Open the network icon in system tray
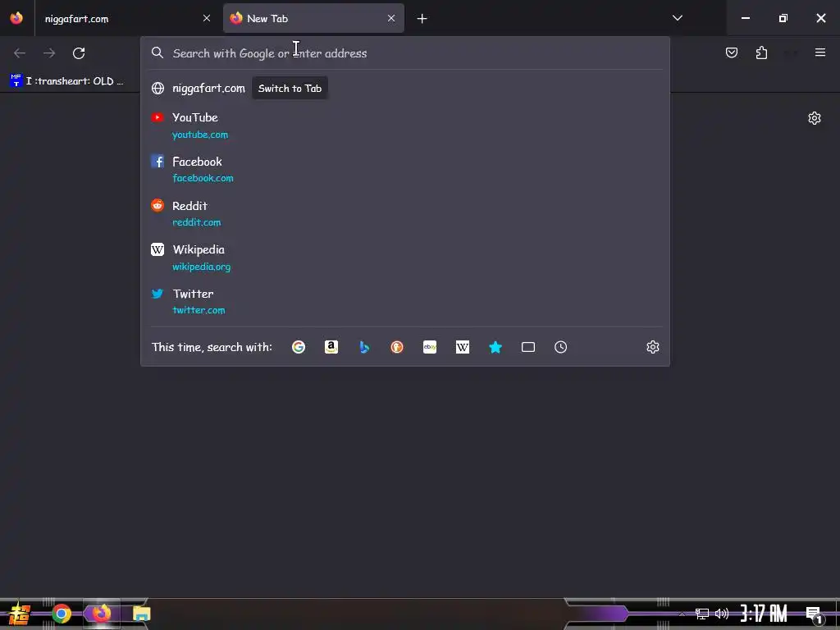840x630 pixels. [x=702, y=614]
